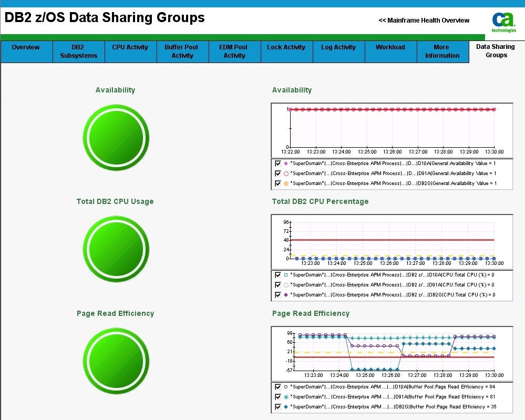Click the D91A Total CPU circle marker

click(x=286, y=285)
